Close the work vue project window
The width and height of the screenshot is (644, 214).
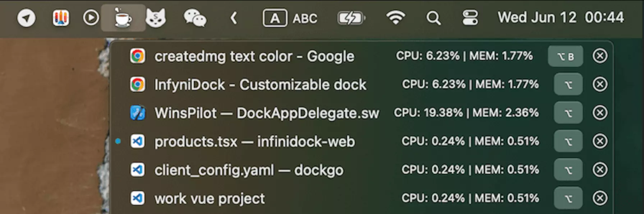coord(600,198)
